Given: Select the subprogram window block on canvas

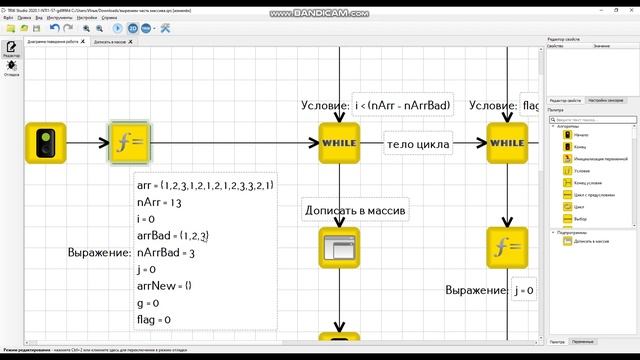Looking at the screenshot, I should tap(339, 248).
